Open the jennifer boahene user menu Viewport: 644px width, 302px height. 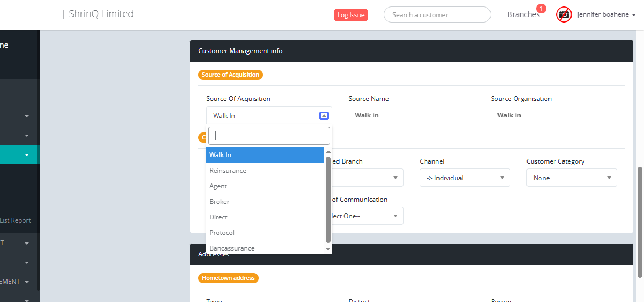pos(606,14)
